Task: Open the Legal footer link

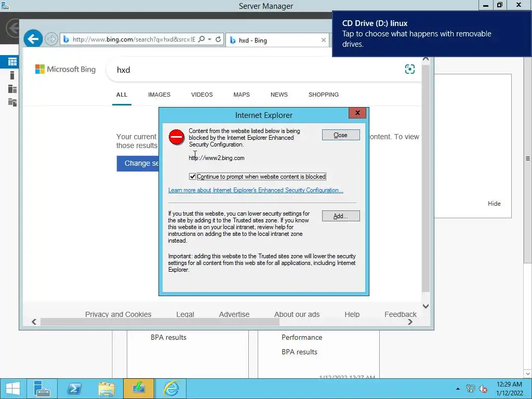Action: pos(185,314)
